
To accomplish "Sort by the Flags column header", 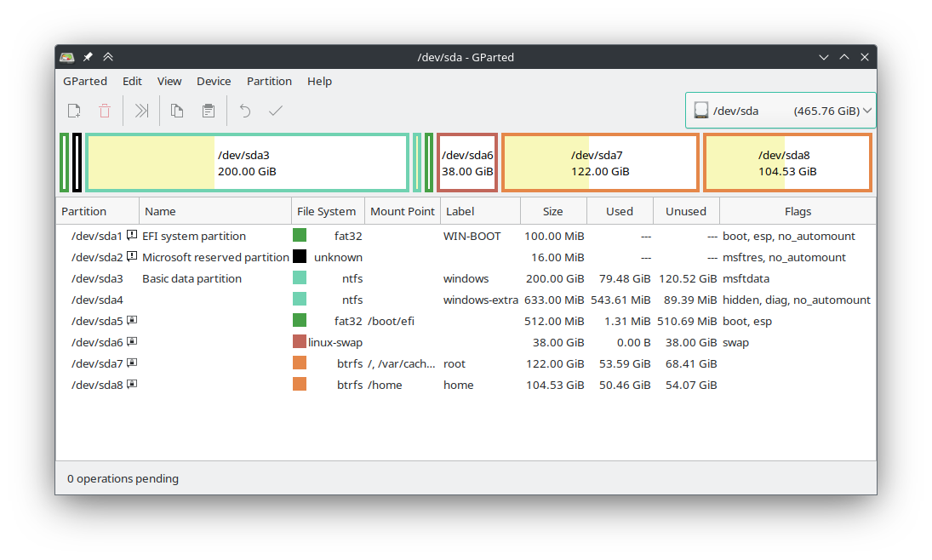I will (x=798, y=212).
